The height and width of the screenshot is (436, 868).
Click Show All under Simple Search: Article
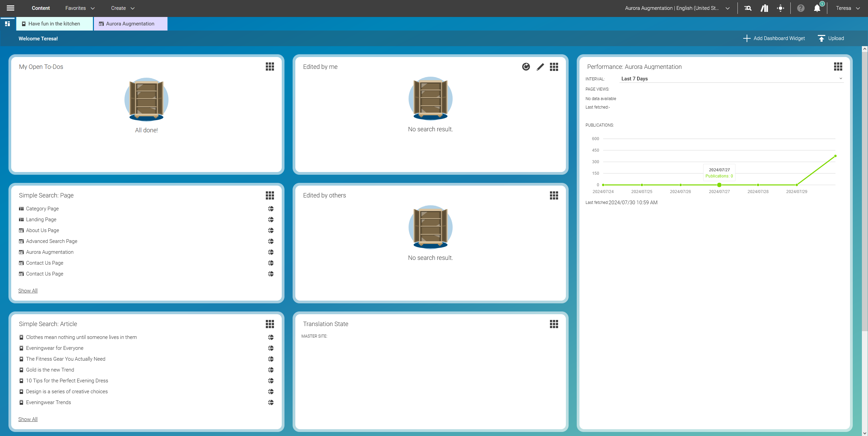(27, 419)
